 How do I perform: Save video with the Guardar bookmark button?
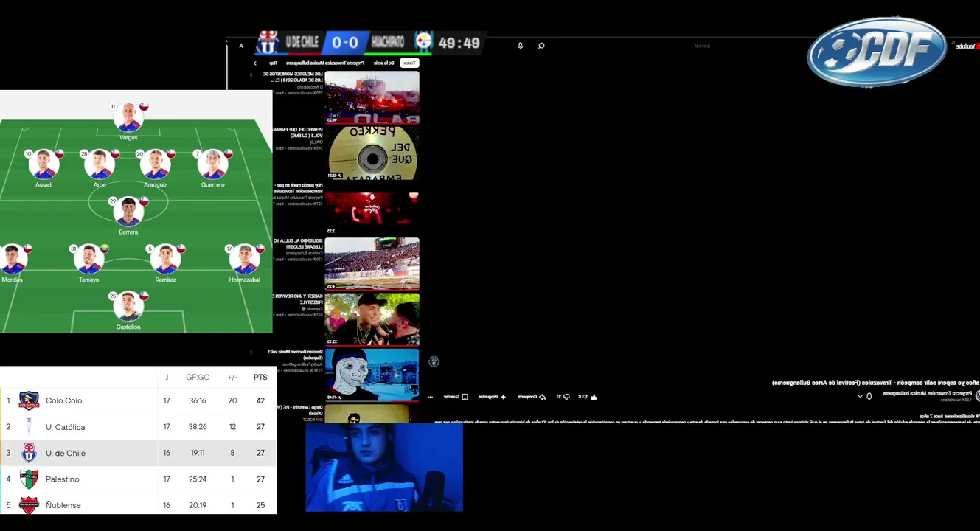point(455,397)
